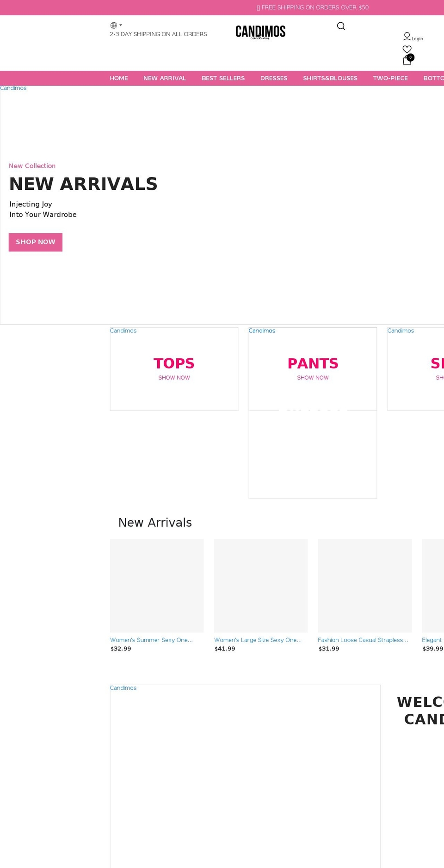The image size is (444, 868).
Task: Click the $32.99 price
Action: tap(121, 649)
